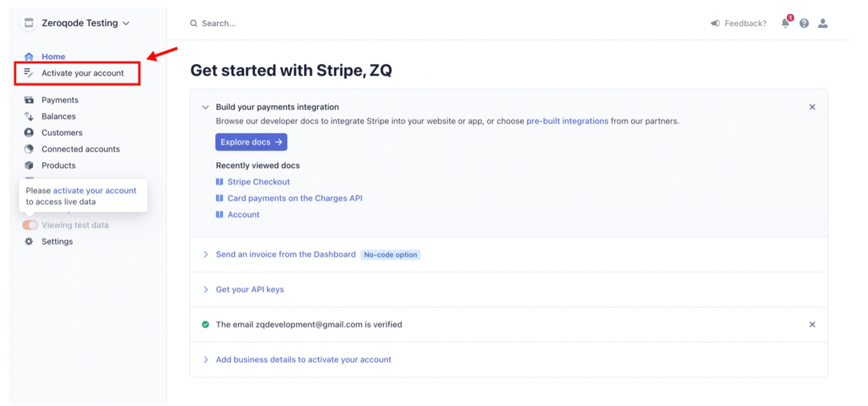Open the profile avatar icon
This screenshot has height=406, width=868.
pos(823,23)
